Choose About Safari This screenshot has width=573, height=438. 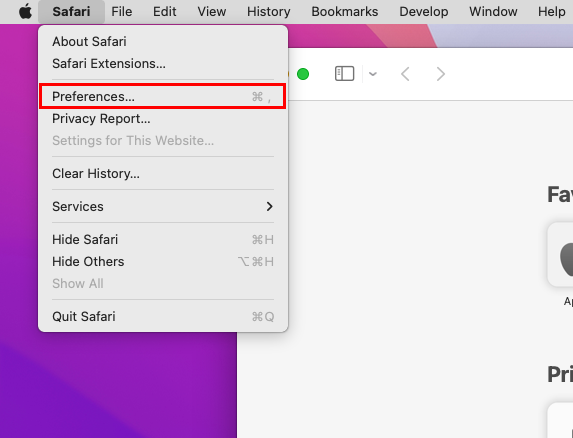pos(163,42)
